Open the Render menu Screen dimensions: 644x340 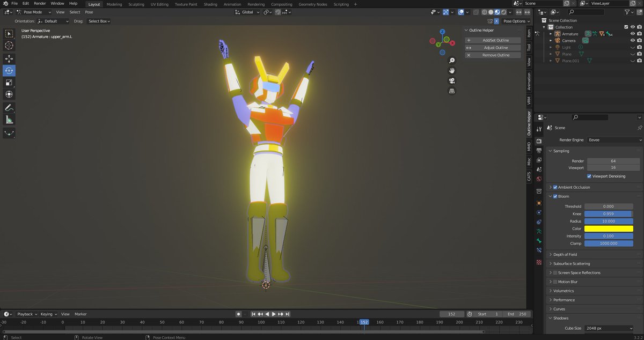40,4
